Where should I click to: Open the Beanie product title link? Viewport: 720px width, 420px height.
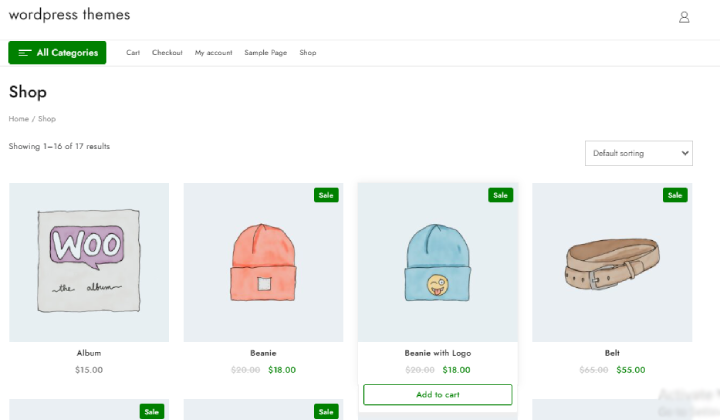click(x=263, y=353)
